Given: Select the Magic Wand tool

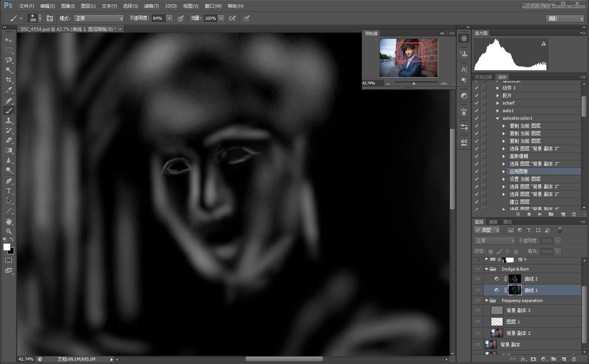Looking at the screenshot, I should click(8, 70).
